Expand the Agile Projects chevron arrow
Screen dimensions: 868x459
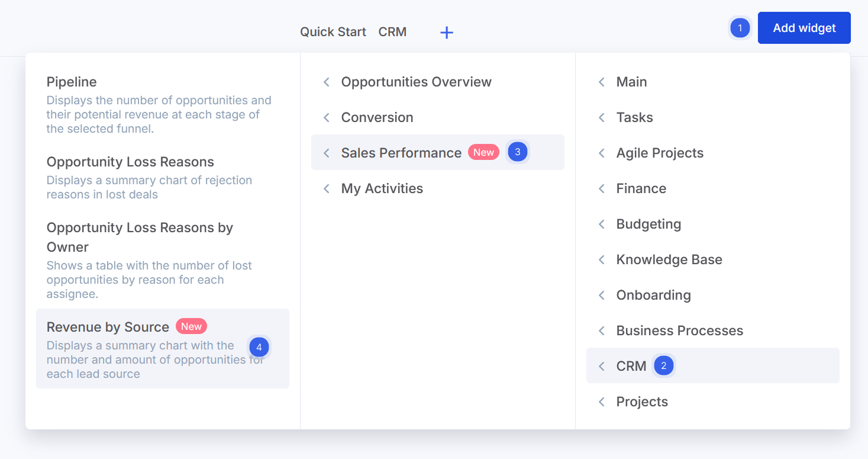[602, 153]
